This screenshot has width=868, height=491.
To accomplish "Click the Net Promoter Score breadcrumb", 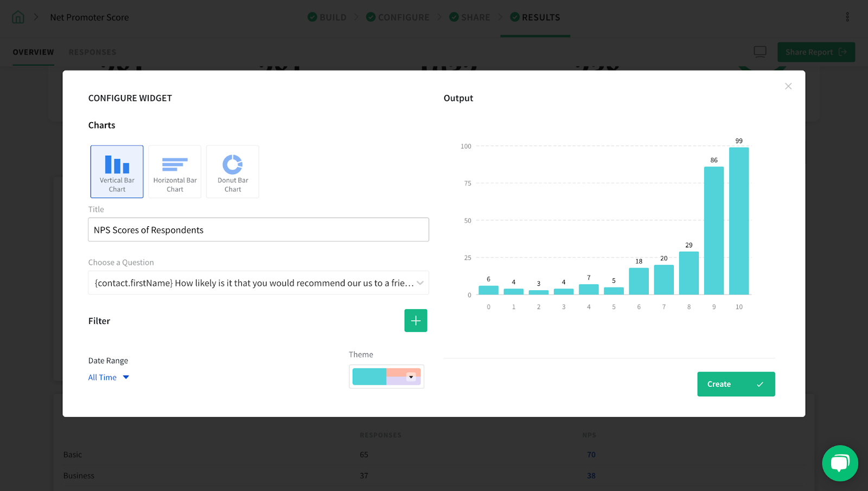I will [90, 17].
